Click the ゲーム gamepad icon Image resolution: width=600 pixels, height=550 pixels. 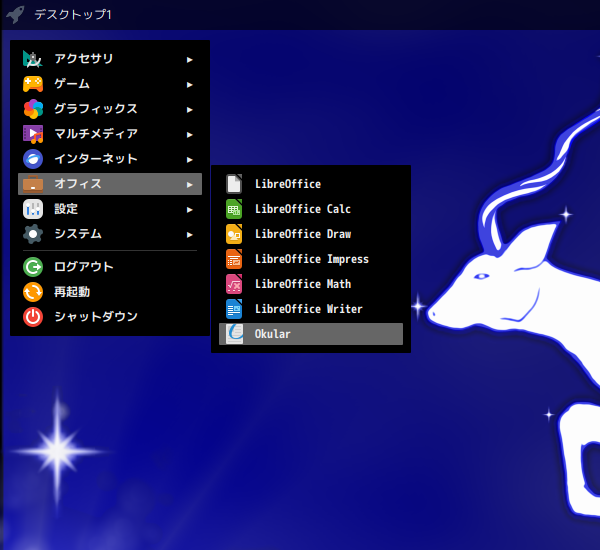click(33, 84)
